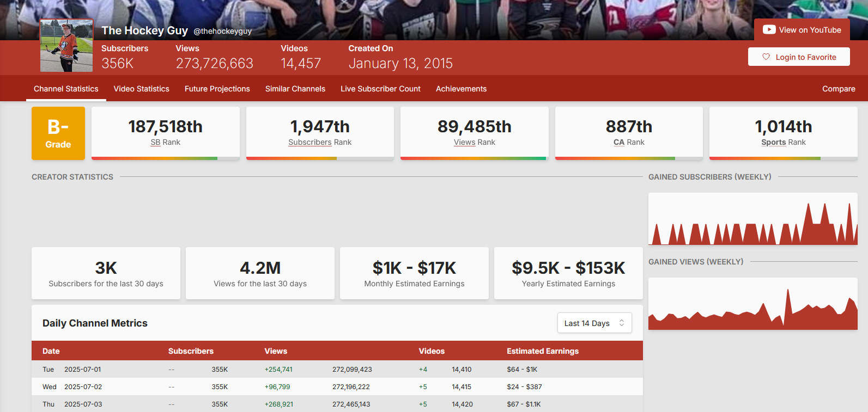Screen dimensions: 868x412
Task: Click the Daily Channel Metrics heading
Action: click(x=95, y=323)
